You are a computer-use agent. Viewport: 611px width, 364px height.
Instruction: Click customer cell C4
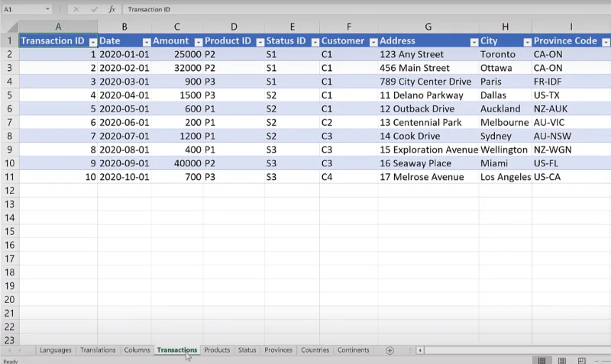pos(349,177)
